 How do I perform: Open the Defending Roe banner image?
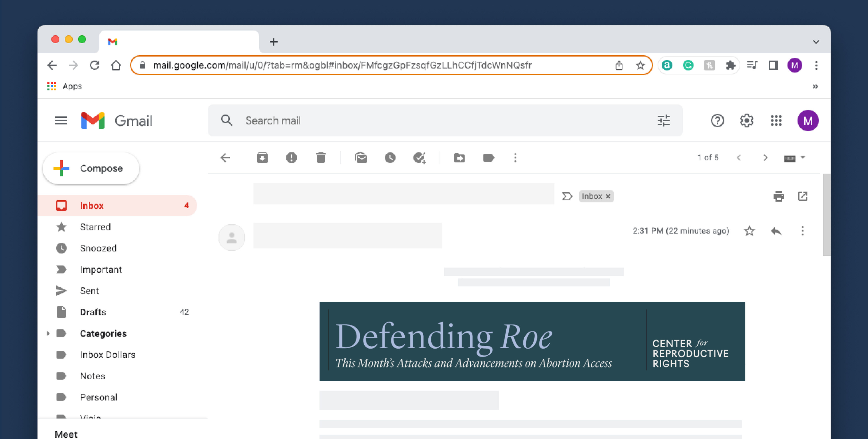click(532, 341)
